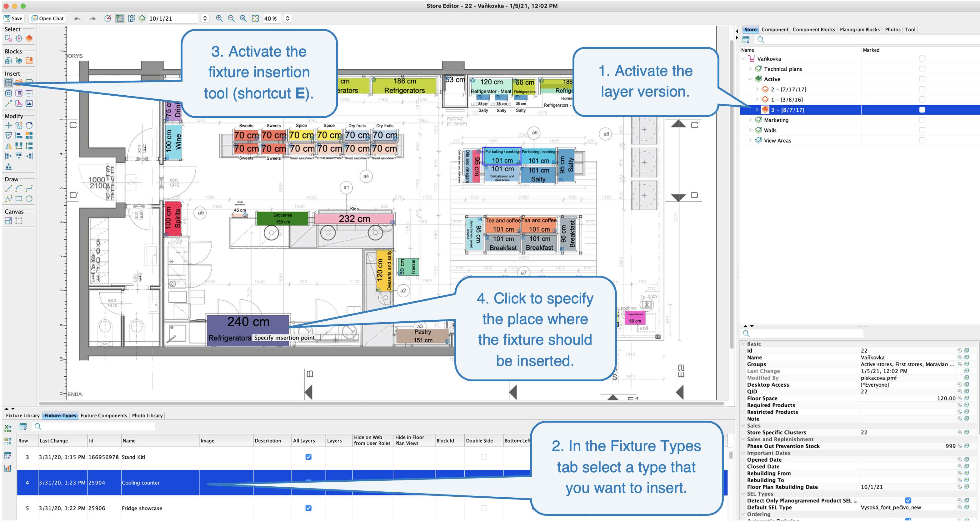Select the draw circle tool
This screenshot has width=980, height=522.
click(x=29, y=198)
